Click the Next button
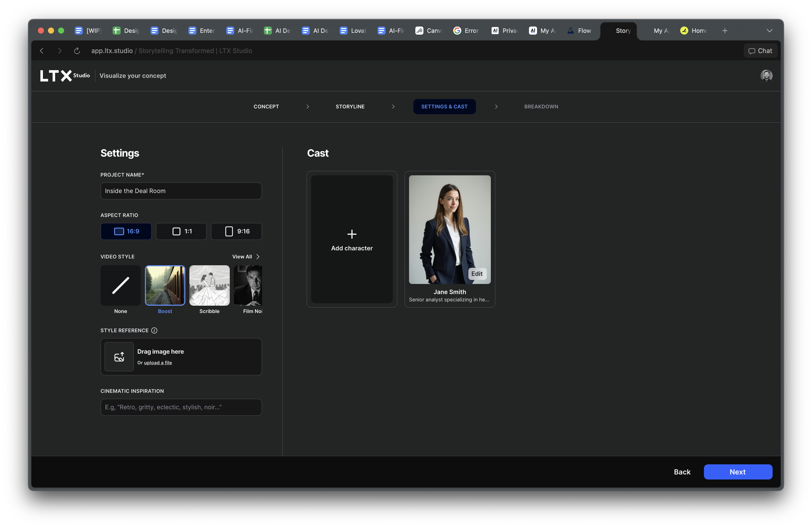This screenshot has height=528, width=812. pos(738,472)
